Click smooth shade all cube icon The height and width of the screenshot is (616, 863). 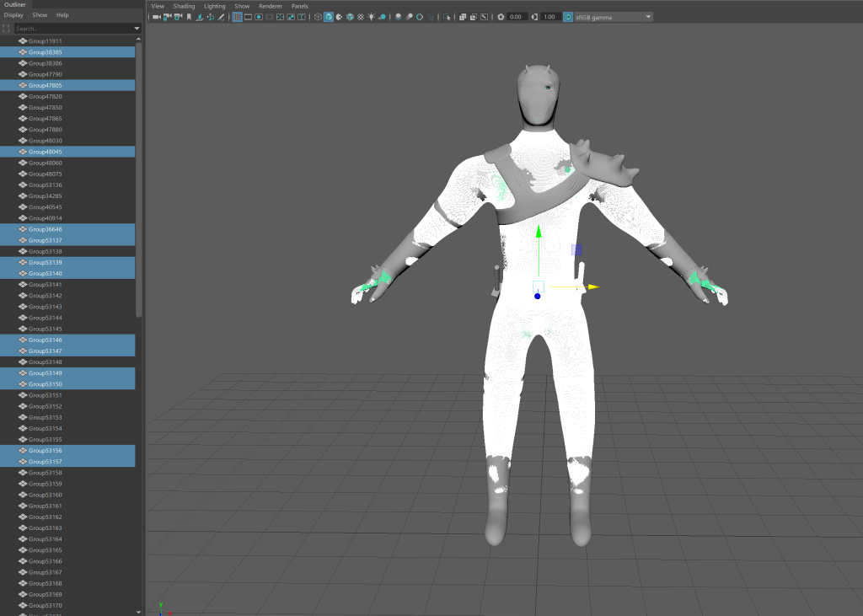tap(329, 17)
